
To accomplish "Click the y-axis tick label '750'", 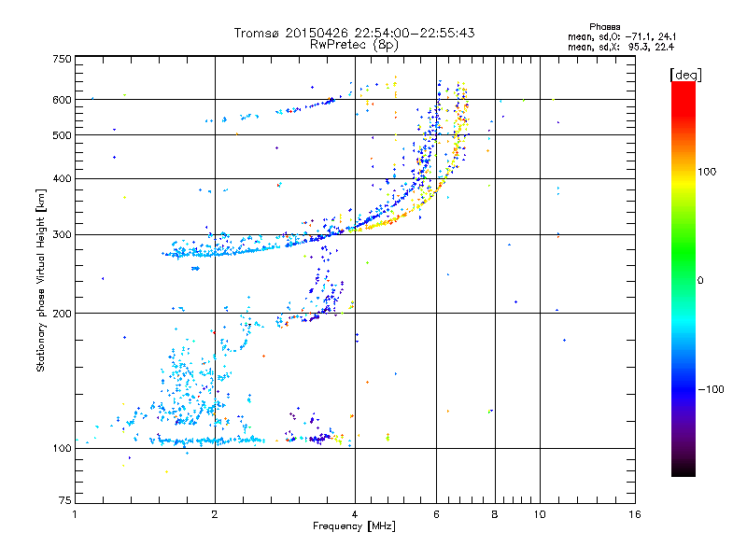I will [x=62, y=59].
